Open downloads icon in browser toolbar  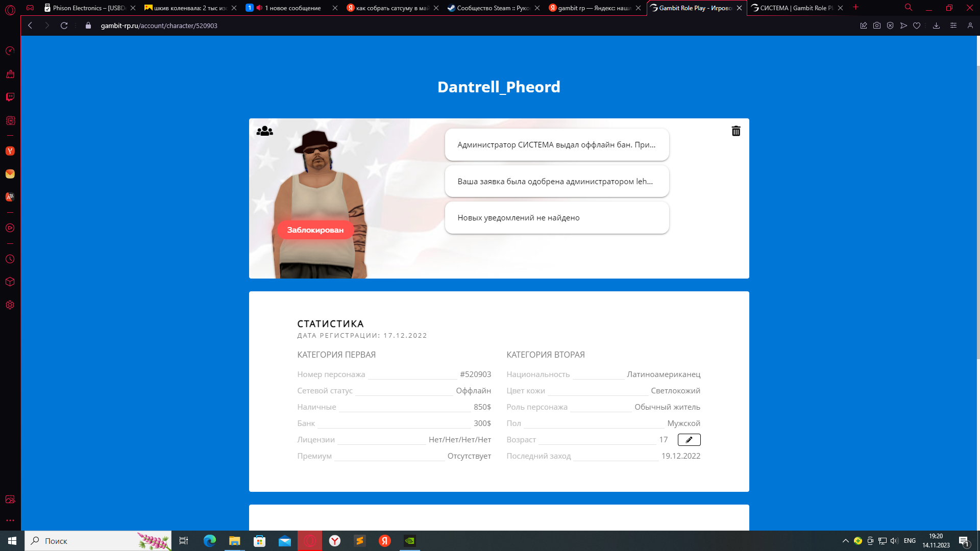tap(936, 26)
